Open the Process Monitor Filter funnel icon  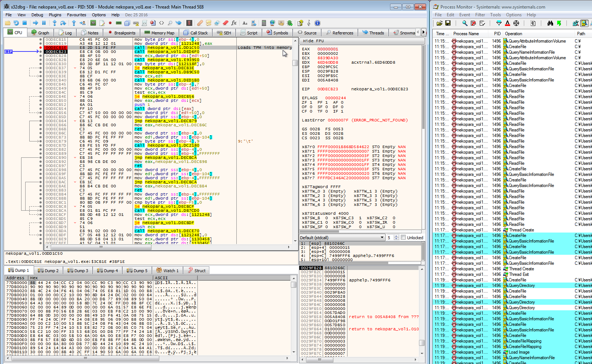[499, 23]
